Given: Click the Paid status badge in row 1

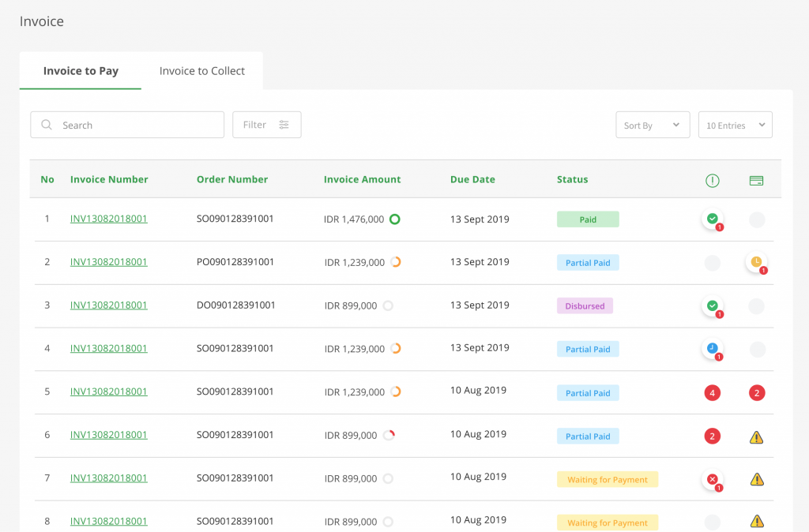Looking at the screenshot, I should (588, 219).
